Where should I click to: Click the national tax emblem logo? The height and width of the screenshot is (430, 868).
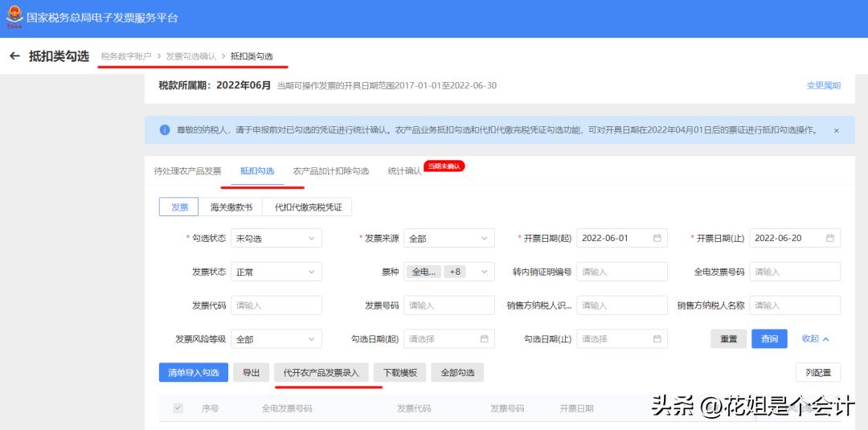pyautogui.click(x=14, y=18)
